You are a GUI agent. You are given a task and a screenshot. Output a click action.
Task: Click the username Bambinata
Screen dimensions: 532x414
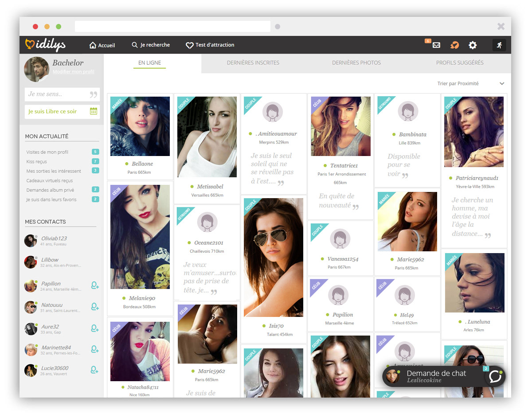412,134
